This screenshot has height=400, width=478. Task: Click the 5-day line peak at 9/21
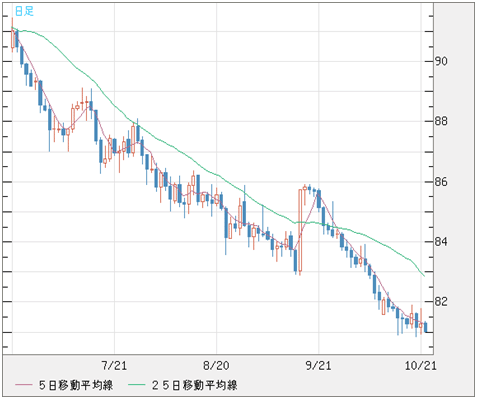click(x=318, y=193)
